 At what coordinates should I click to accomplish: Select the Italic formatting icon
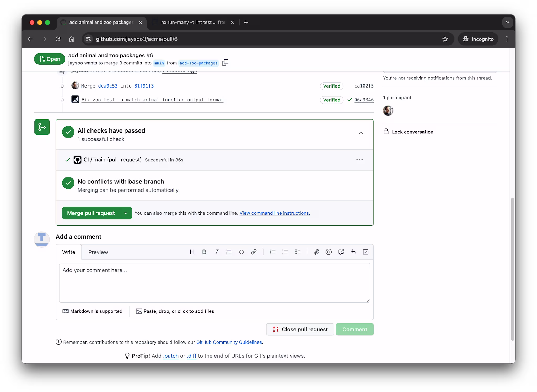coord(217,252)
